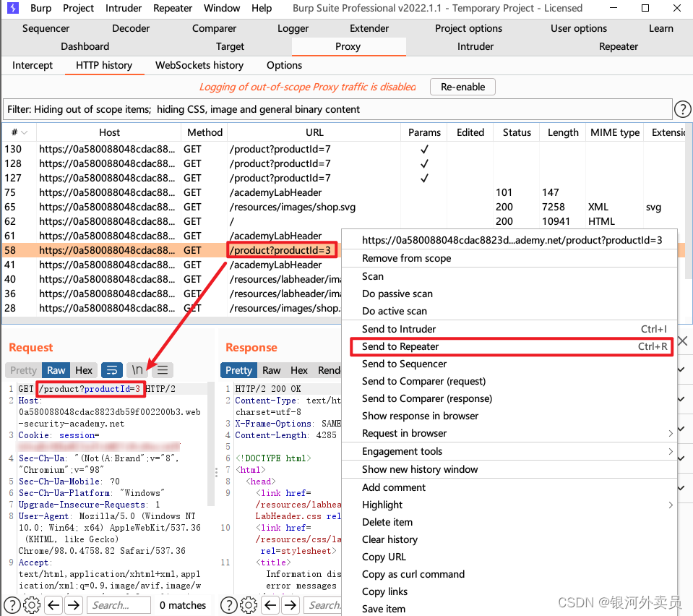Open the Logger tab

293,28
